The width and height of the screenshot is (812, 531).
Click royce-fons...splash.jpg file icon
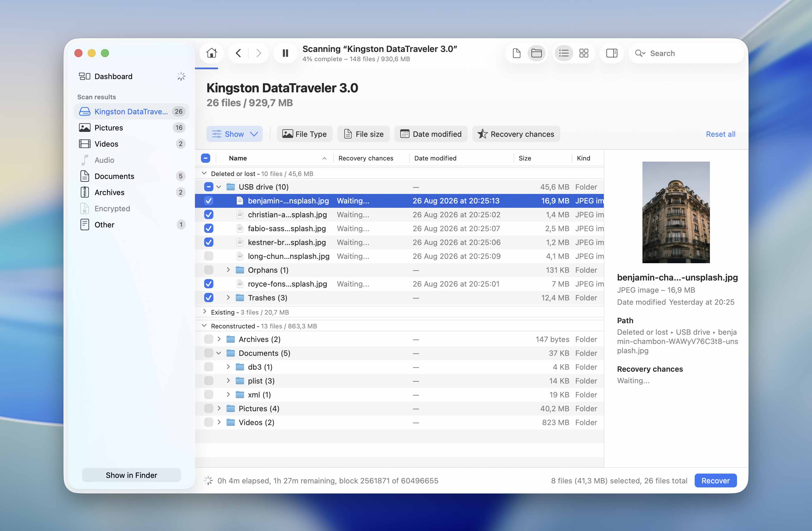click(240, 284)
